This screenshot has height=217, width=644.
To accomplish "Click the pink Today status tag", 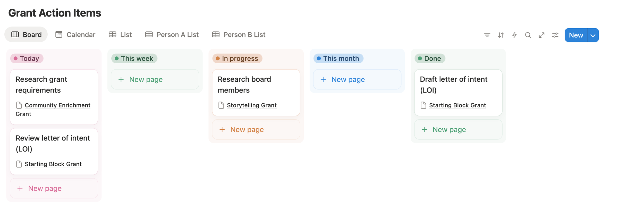I will click(27, 59).
